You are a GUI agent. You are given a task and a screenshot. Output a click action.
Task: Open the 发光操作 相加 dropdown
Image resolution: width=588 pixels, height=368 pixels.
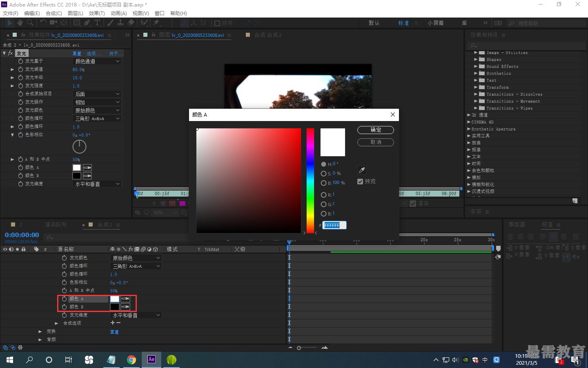click(x=97, y=102)
